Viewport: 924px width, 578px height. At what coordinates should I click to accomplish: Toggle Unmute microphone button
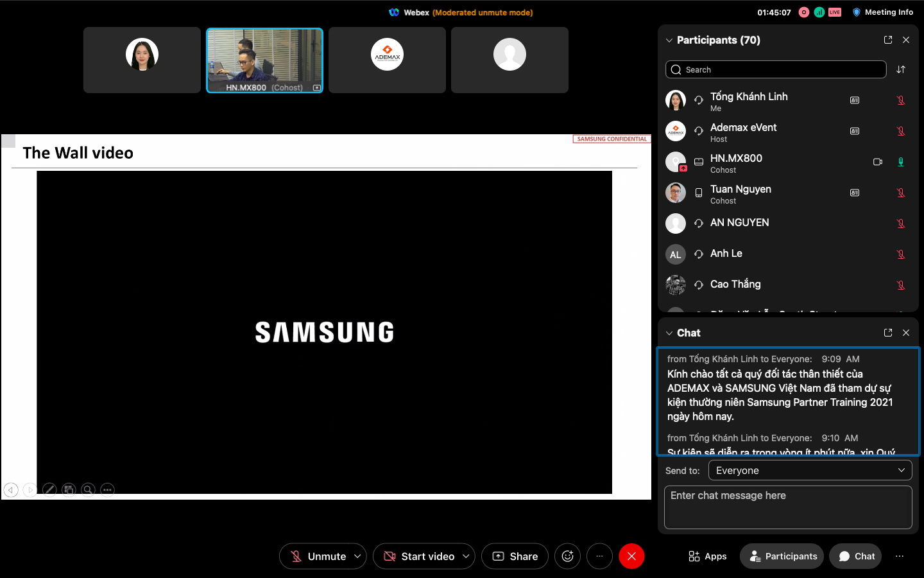click(x=318, y=556)
